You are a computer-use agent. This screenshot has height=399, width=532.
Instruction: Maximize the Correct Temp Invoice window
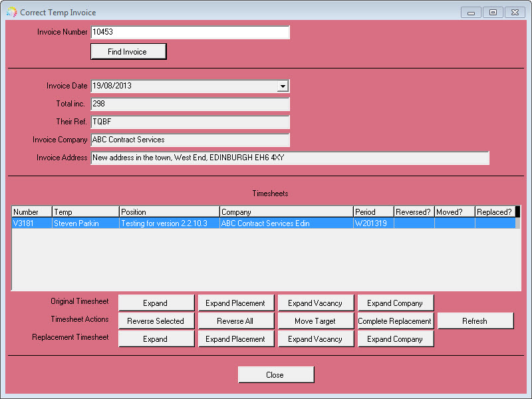493,13
